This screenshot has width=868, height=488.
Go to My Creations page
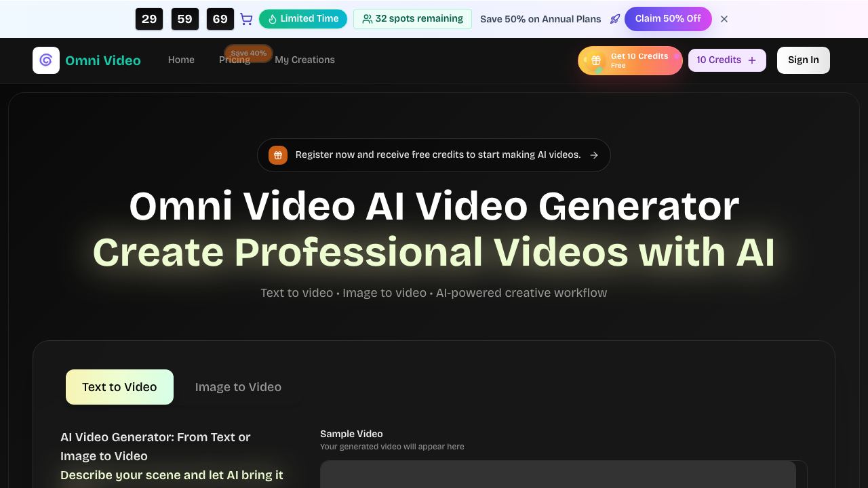304,60
